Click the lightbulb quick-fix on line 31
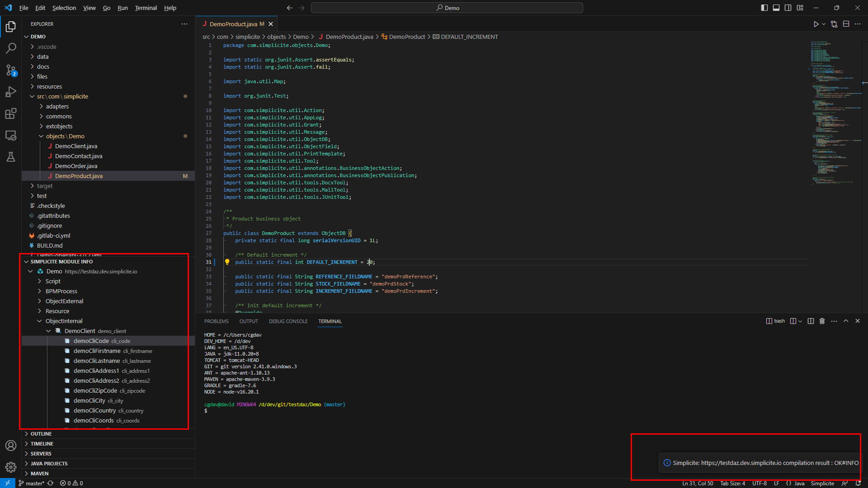The width and height of the screenshot is (868, 488). [x=227, y=262]
